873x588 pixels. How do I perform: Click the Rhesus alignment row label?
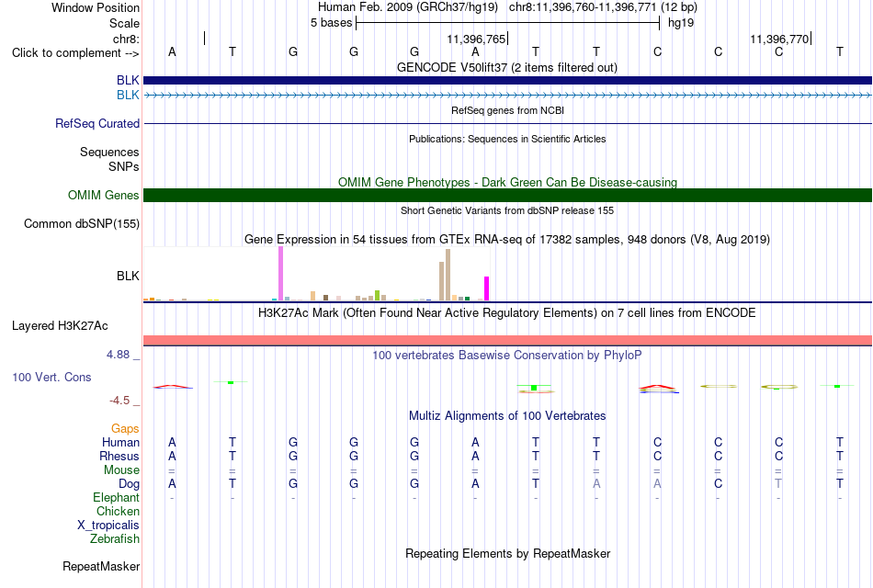119,456
